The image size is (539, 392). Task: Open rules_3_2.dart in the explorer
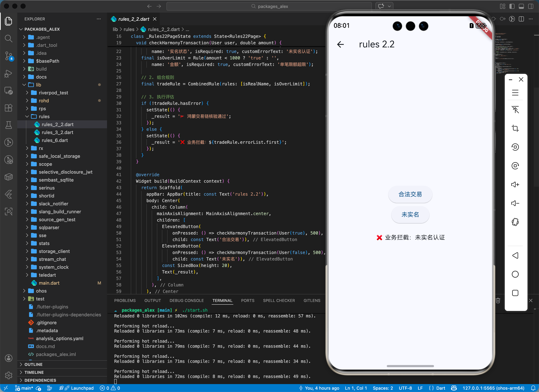[57, 132]
